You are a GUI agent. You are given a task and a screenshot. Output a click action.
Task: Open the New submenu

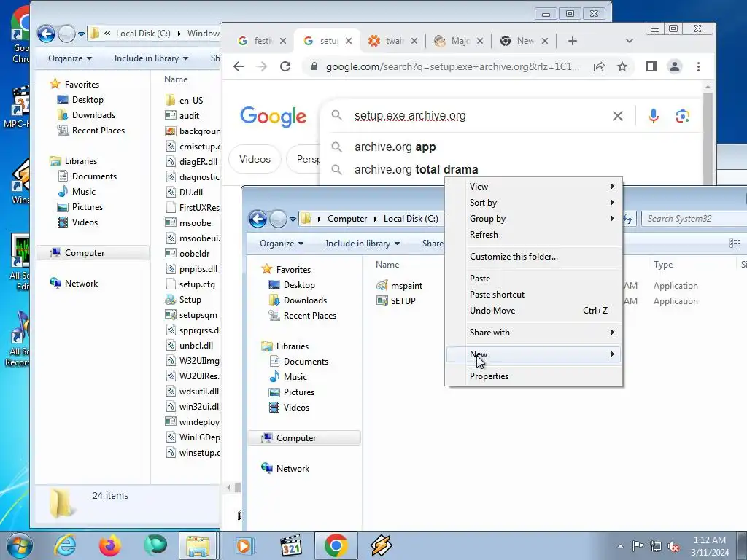[533, 354]
